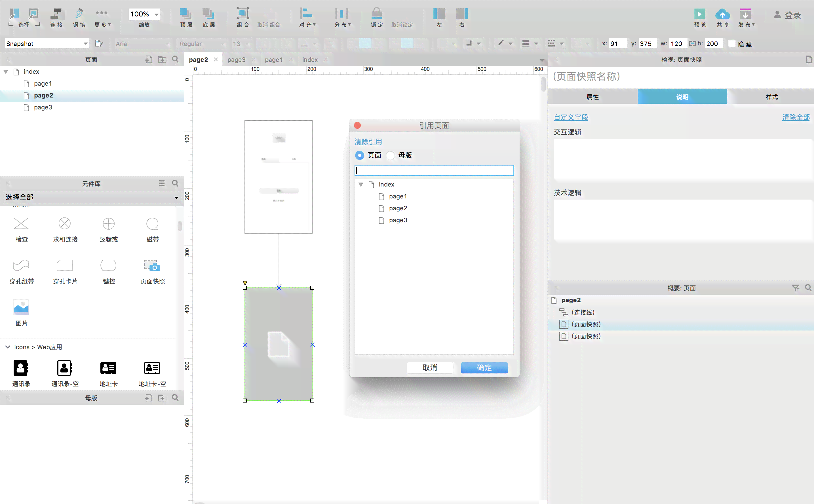Search pages in the Pages panel
The image size is (814, 504).
pyautogui.click(x=175, y=59)
